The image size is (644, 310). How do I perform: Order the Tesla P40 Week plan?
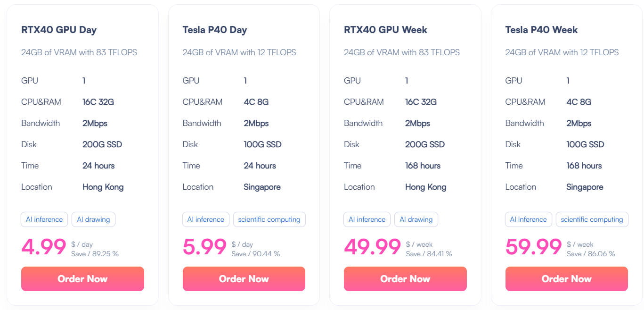(566, 279)
